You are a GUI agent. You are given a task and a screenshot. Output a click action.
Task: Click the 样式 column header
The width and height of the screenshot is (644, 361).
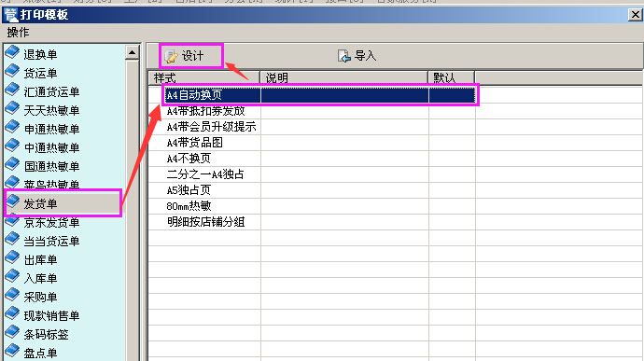(x=204, y=77)
